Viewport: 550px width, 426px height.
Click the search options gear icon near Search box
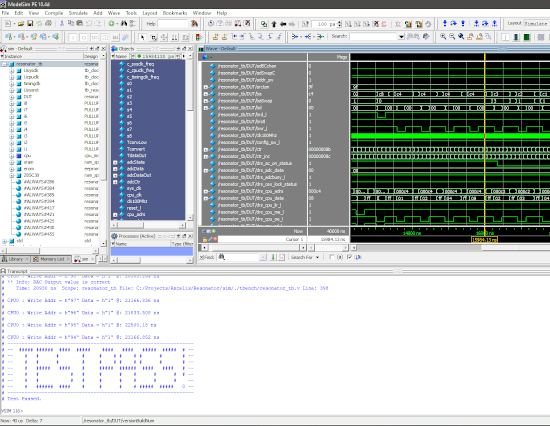click(x=426, y=36)
